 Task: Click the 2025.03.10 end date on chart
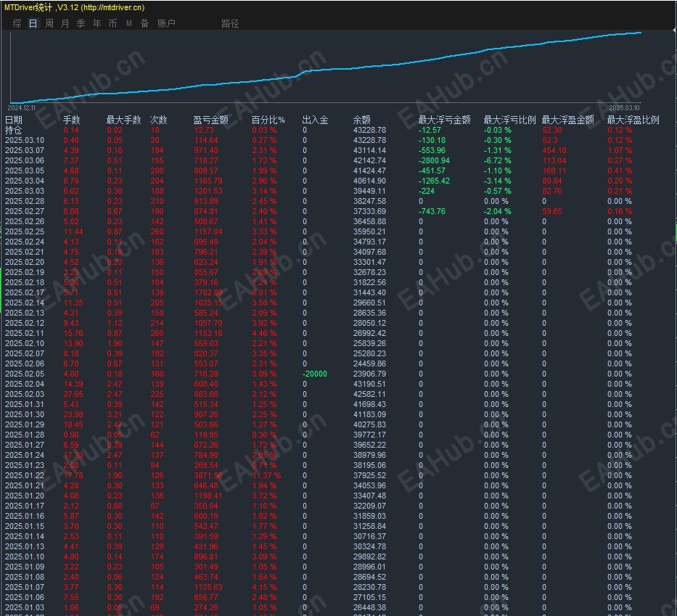[623, 107]
